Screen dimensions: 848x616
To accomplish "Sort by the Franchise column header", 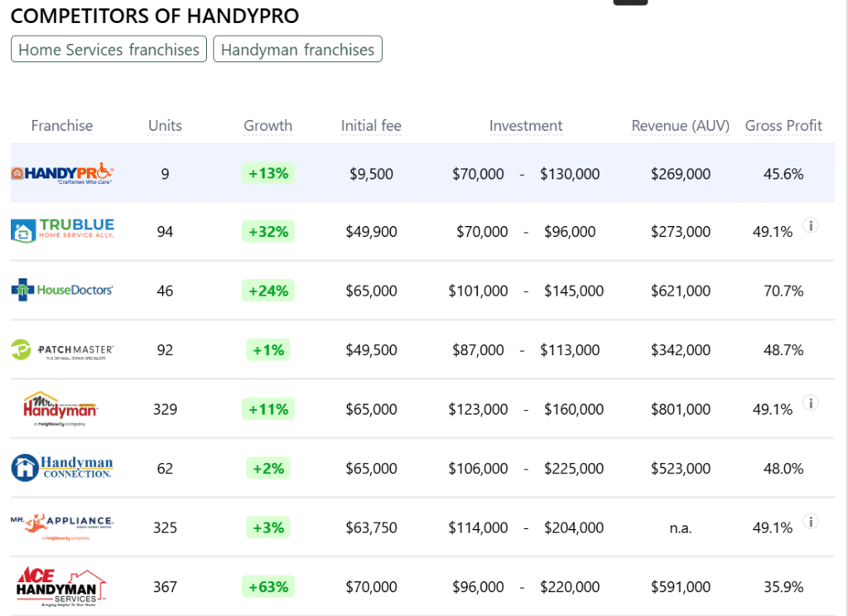I will (61, 126).
